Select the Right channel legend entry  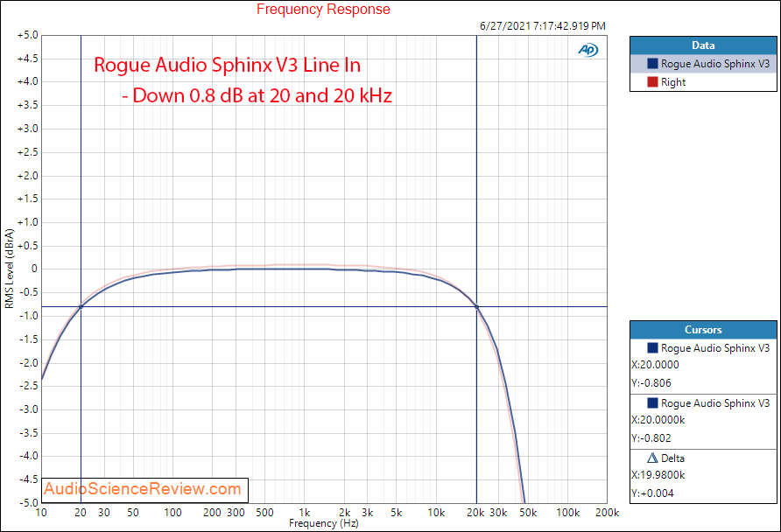coord(703,82)
